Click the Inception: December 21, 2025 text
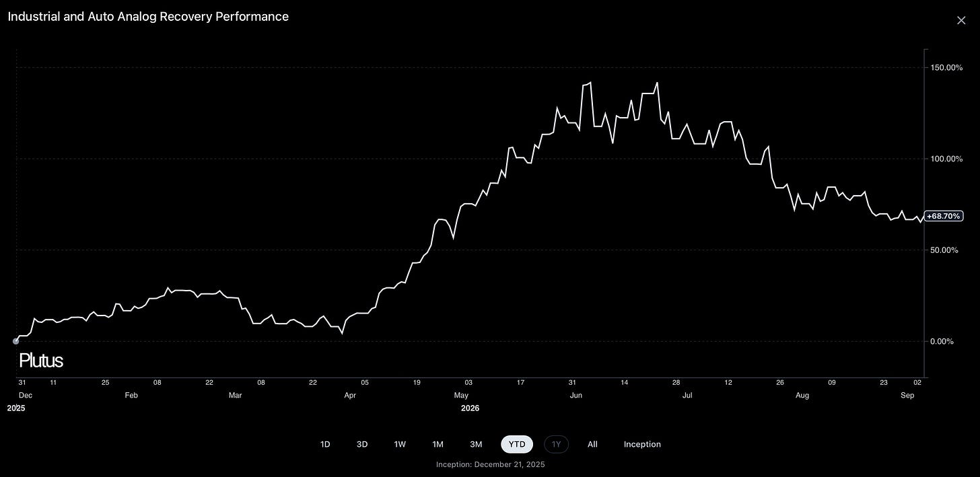 (x=491, y=464)
